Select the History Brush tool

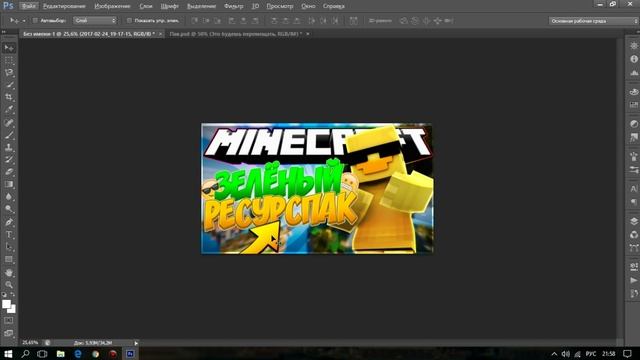pyautogui.click(x=9, y=159)
